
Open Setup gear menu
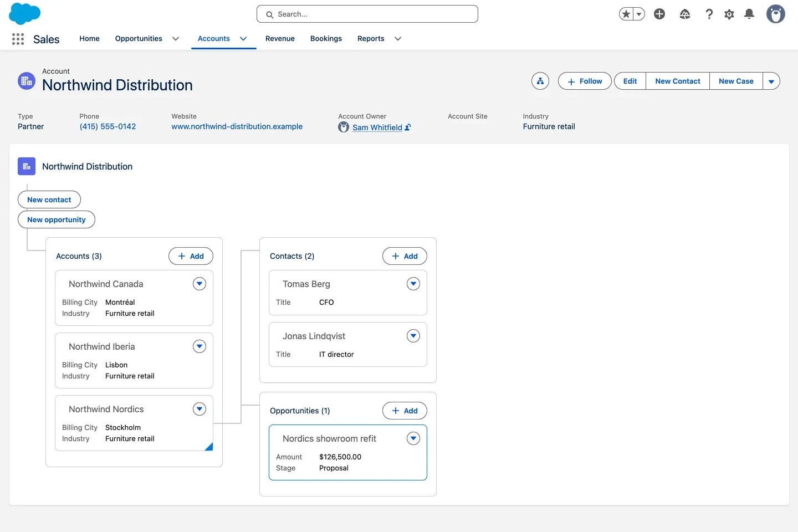(729, 14)
